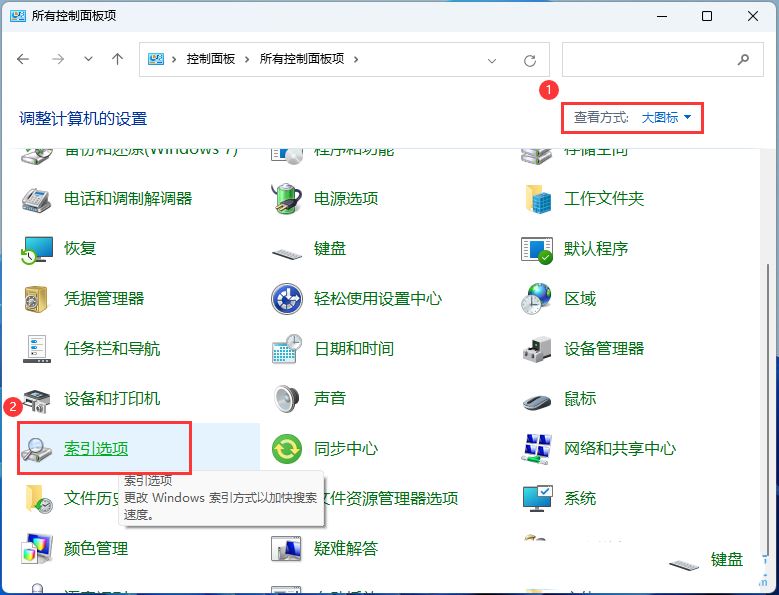Open the 默认程序 link
The width and height of the screenshot is (779, 595).
click(x=596, y=248)
